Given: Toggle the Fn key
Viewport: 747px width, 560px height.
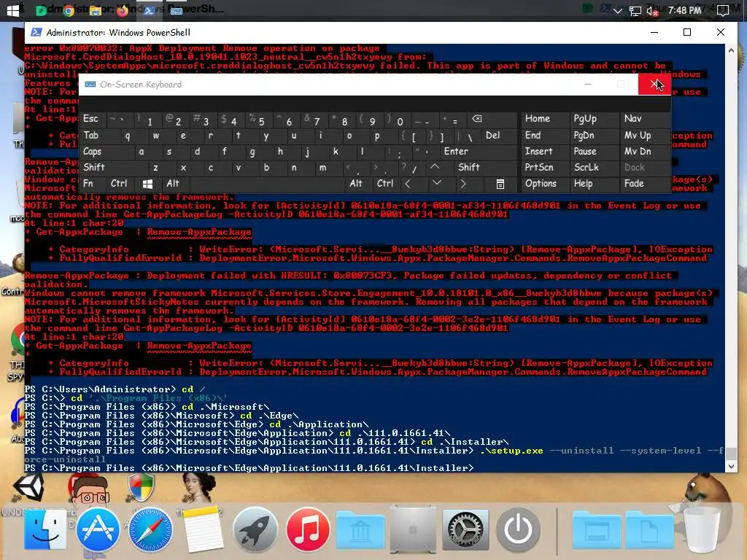Looking at the screenshot, I should click(x=93, y=184).
